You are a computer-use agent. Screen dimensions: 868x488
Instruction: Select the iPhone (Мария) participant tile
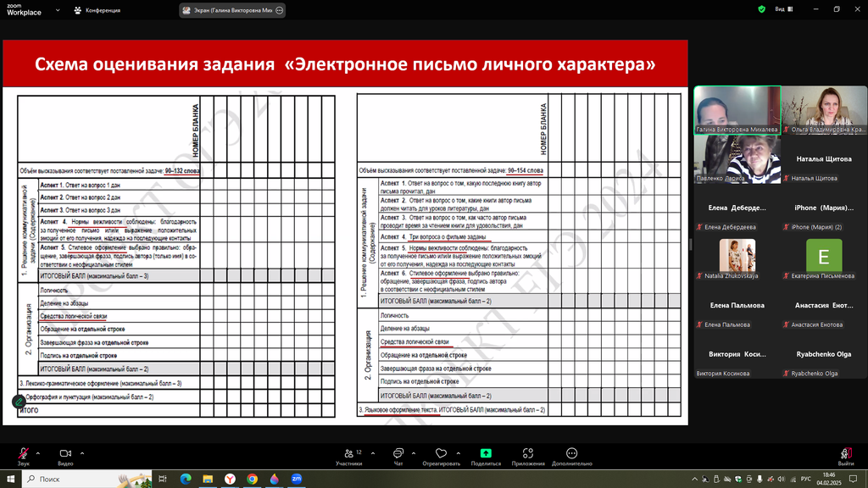824,208
